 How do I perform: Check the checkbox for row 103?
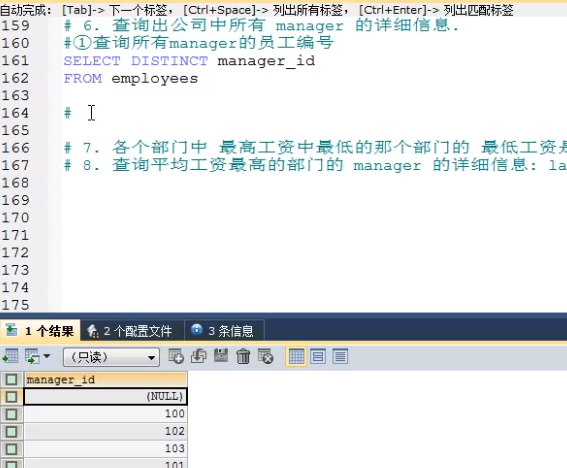click(x=12, y=449)
